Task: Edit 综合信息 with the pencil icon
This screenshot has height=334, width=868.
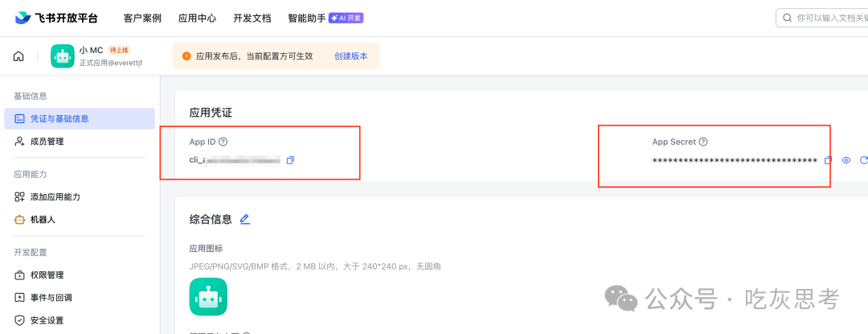Action: (244, 219)
